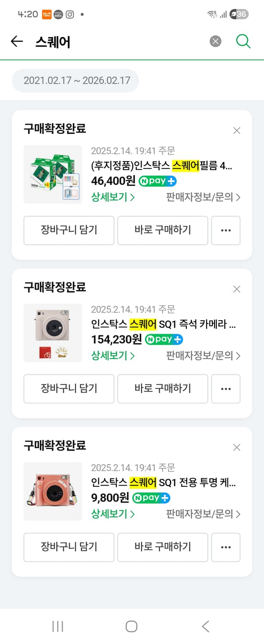Clear the search field with the X icon
The height and width of the screenshot is (644, 264).
[215, 41]
